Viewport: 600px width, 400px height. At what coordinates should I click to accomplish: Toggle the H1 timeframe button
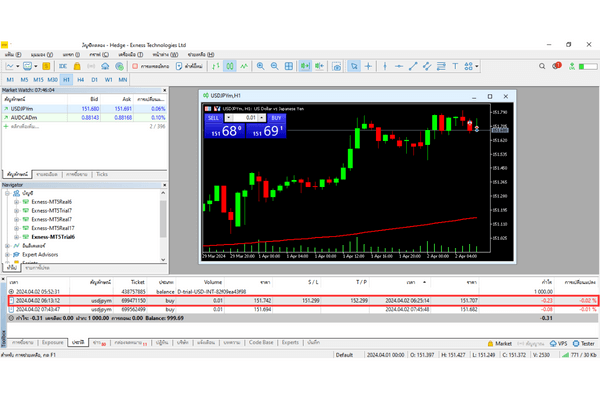(x=66, y=78)
